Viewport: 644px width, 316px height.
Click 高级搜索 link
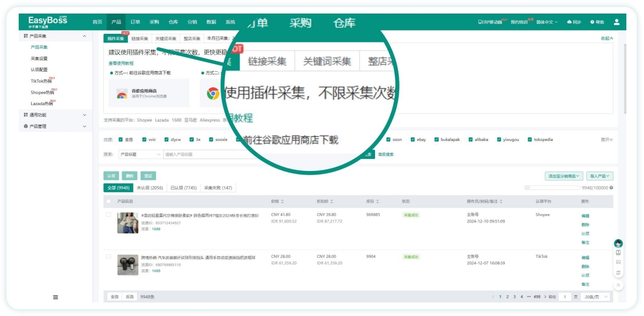(385, 154)
